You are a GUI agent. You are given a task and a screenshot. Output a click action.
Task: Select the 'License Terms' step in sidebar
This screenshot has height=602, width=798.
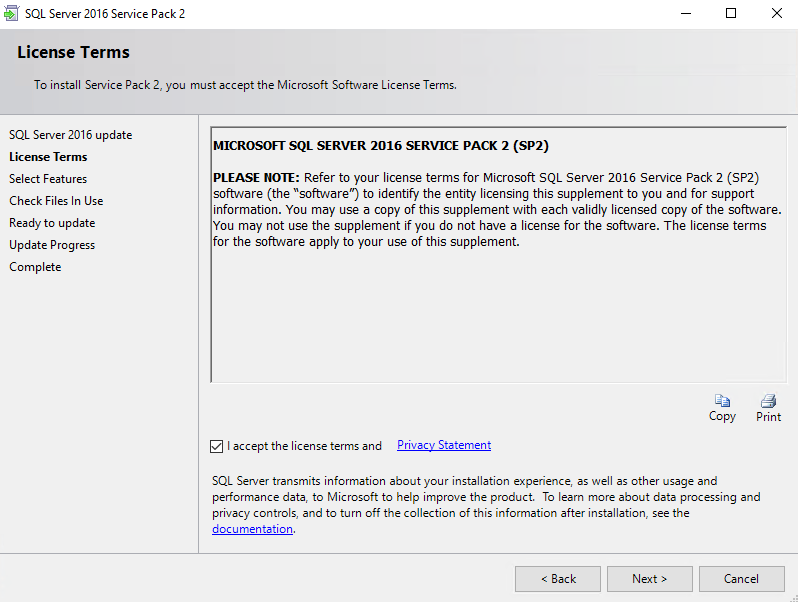coord(48,157)
